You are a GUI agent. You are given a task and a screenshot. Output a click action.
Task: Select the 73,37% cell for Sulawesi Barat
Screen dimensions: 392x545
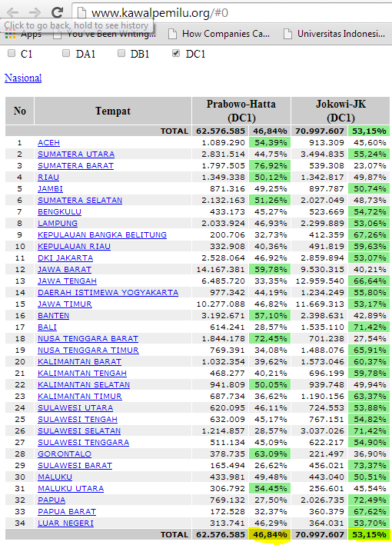click(369, 465)
